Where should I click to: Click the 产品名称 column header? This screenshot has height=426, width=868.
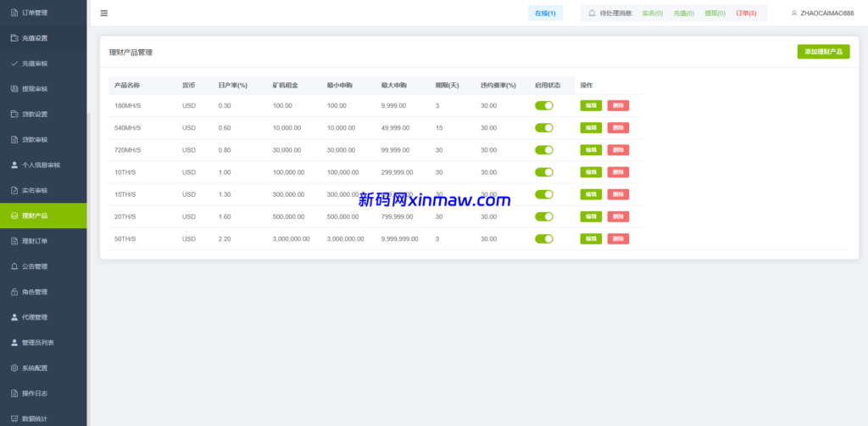(x=127, y=86)
